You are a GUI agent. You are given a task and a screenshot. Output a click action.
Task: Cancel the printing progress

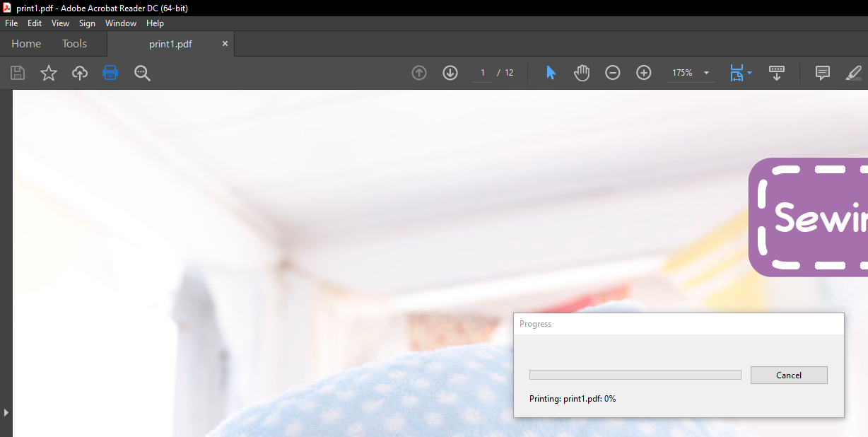tap(789, 375)
